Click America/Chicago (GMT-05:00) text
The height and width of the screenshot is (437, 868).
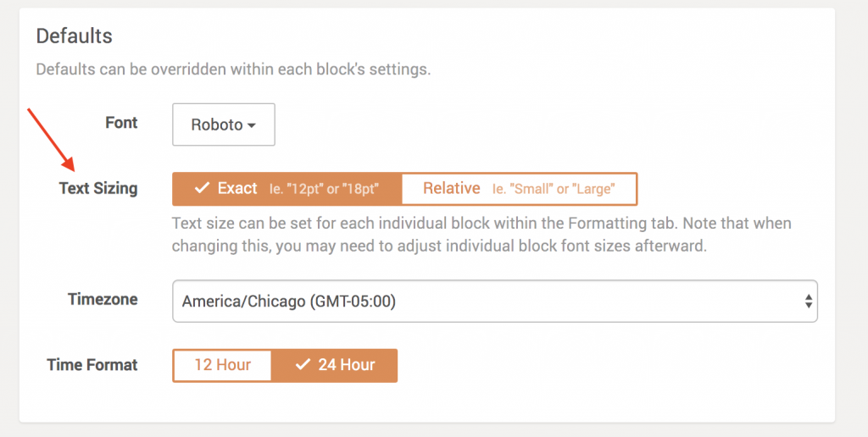click(289, 301)
